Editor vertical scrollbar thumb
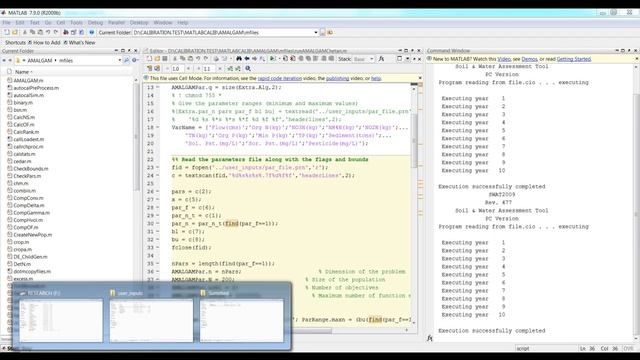640x360 pixels. point(414,141)
